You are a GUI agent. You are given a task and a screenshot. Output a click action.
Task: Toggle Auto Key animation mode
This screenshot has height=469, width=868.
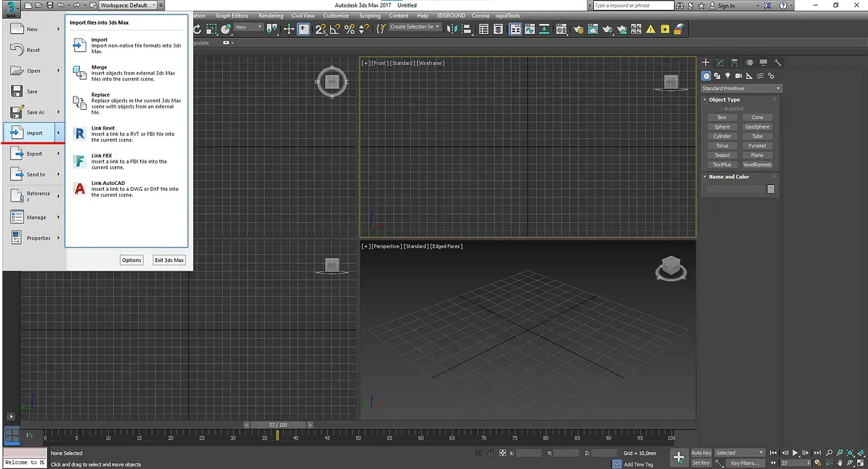[x=701, y=453]
